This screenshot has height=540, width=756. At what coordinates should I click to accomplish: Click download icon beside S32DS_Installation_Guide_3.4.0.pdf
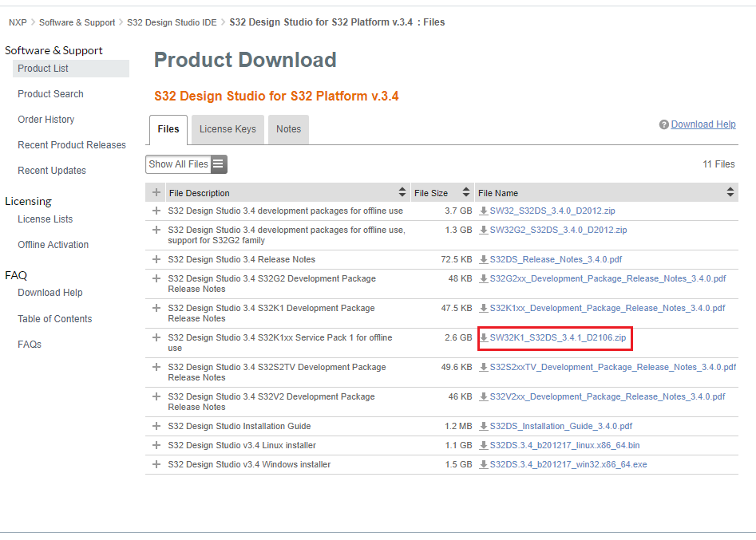[484, 426]
